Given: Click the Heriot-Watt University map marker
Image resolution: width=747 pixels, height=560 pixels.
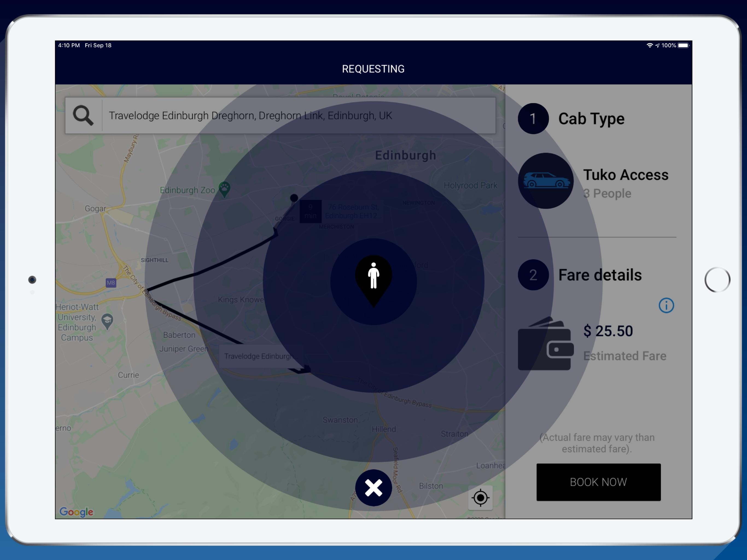Looking at the screenshot, I should (x=107, y=322).
